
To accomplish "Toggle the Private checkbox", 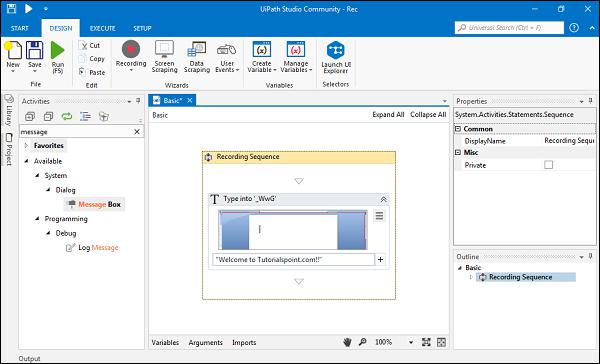I will point(548,165).
